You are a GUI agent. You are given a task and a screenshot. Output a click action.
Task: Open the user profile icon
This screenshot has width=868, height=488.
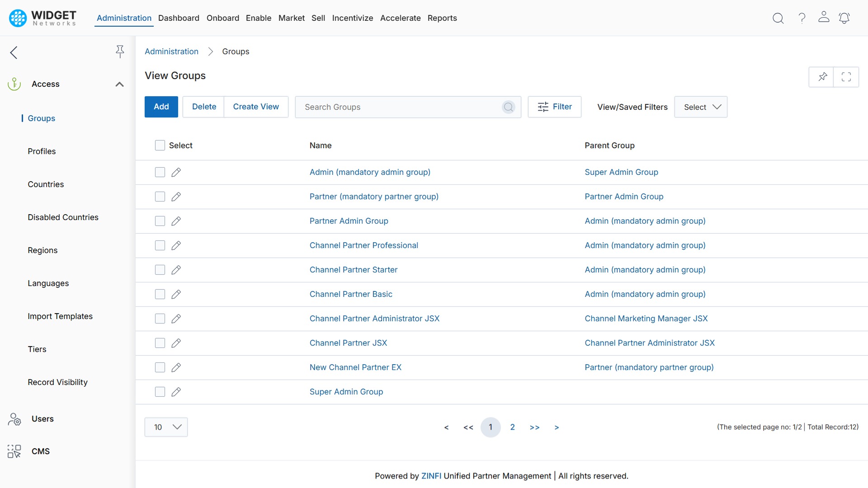tap(824, 18)
